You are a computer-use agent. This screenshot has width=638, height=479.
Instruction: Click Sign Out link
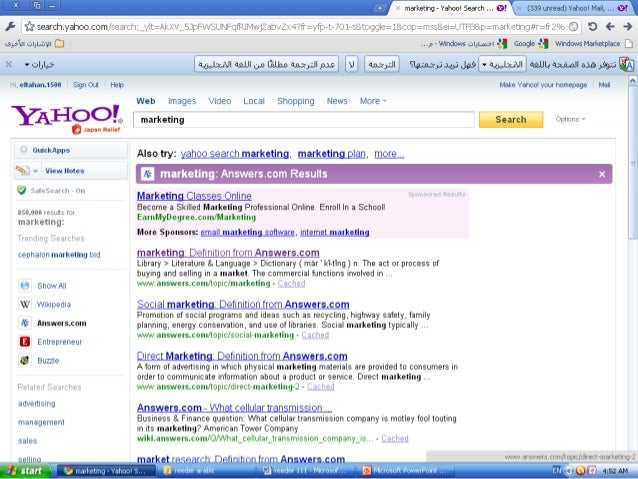tap(85, 85)
